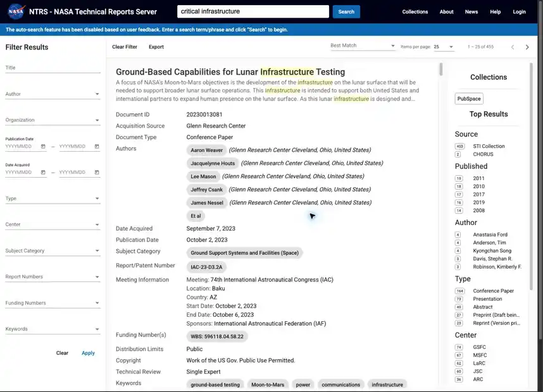
Task: Click the count badge next to GSFC
Action: click(x=459, y=347)
